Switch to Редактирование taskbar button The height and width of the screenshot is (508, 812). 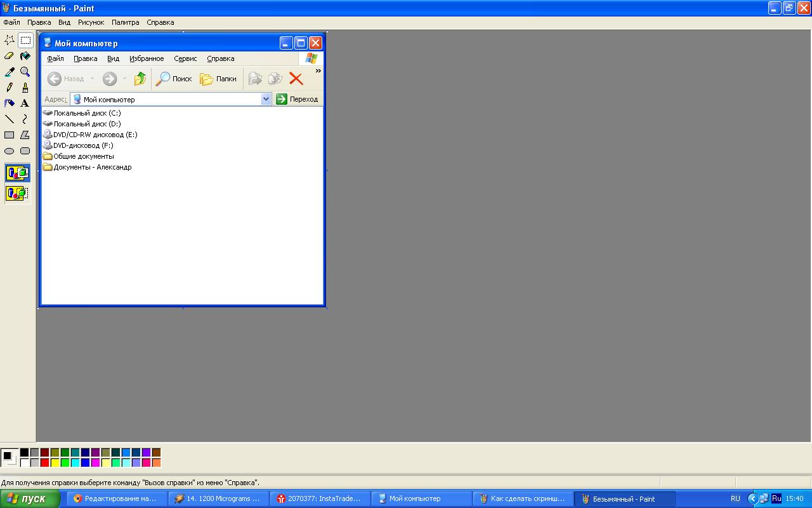click(x=117, y=499)
